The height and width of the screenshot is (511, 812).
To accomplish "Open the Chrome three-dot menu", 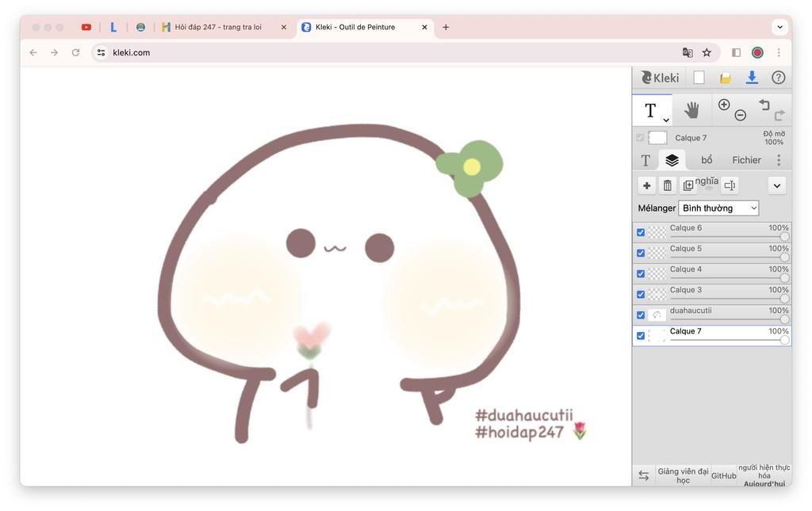I will [779, 52].
